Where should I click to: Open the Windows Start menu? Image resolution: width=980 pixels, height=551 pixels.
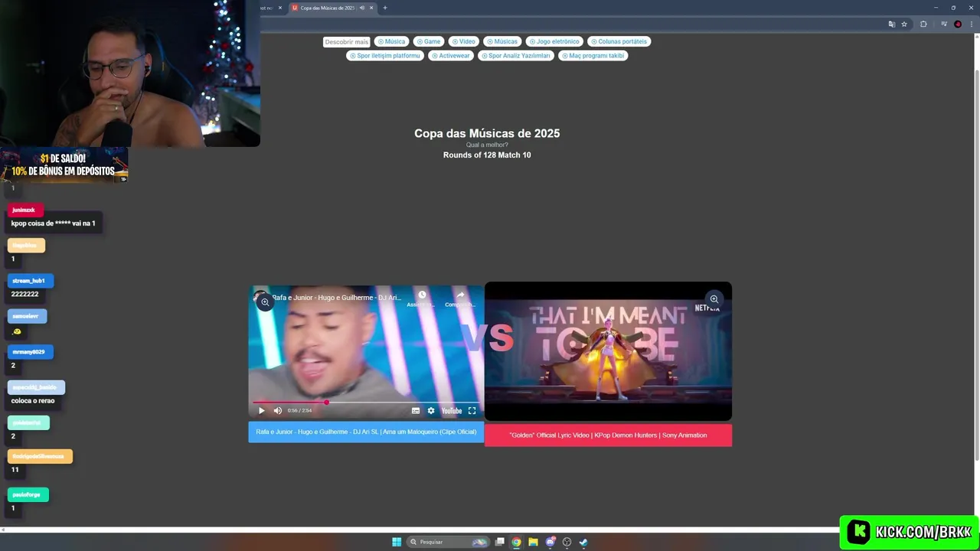[397, 542]
